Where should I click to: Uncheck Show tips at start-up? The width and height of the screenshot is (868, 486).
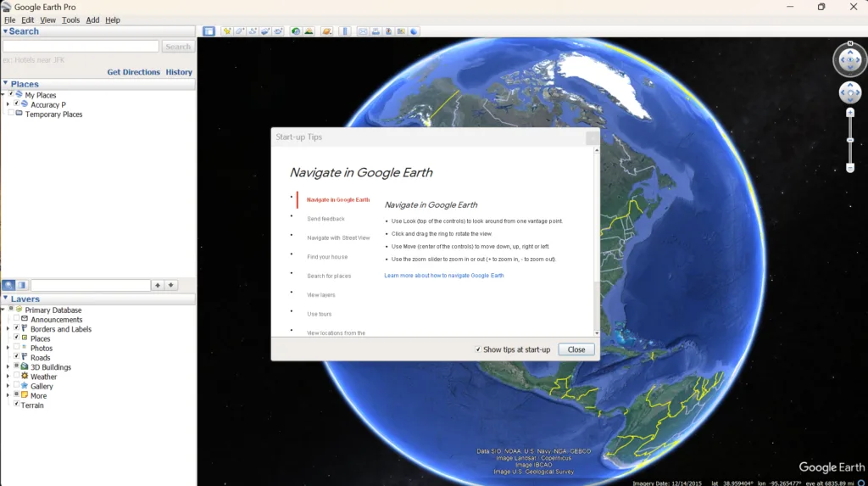click(478, 349)
